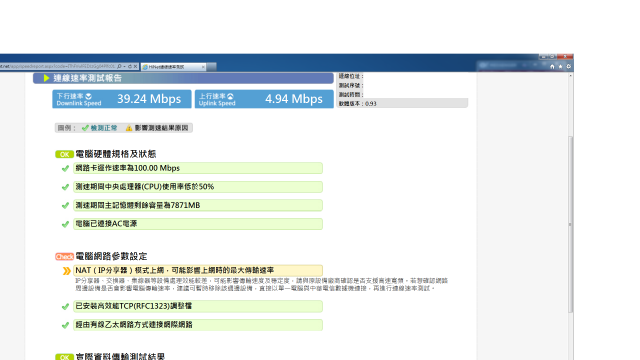This screenshot has height=360, width=640.
Task: Click the 連線速率測試報告 header triangle icon
Action: click(46, 78)
